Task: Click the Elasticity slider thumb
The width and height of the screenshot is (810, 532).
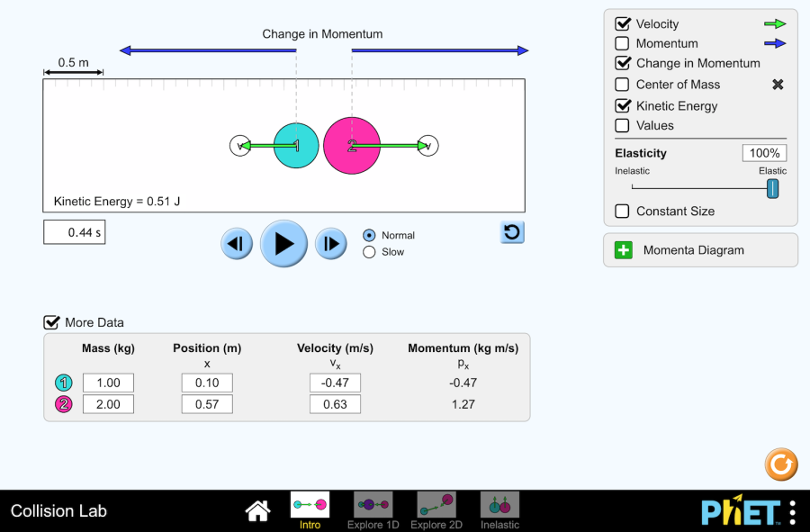Action: [772, 188]
